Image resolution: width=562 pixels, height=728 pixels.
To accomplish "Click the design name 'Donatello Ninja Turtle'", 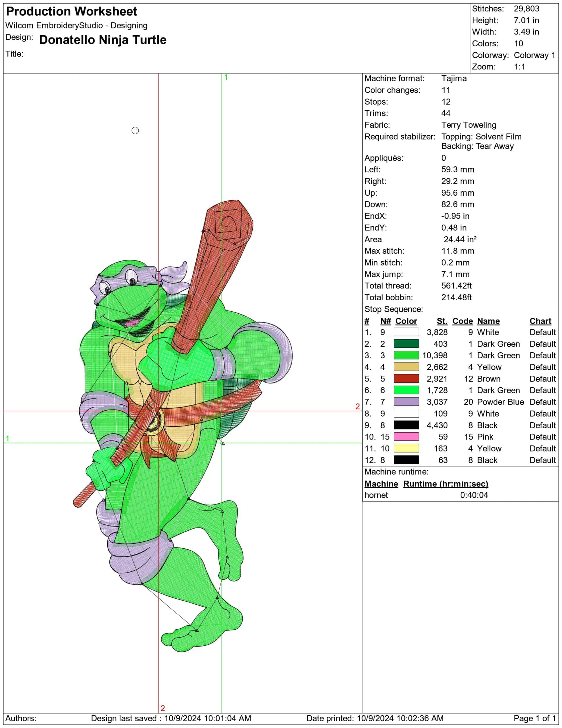I will click(103, 40).
